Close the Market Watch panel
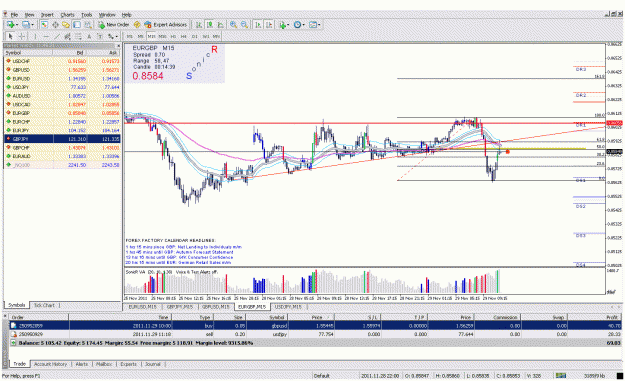The image size is (625, 381). [x=118, y=45]
